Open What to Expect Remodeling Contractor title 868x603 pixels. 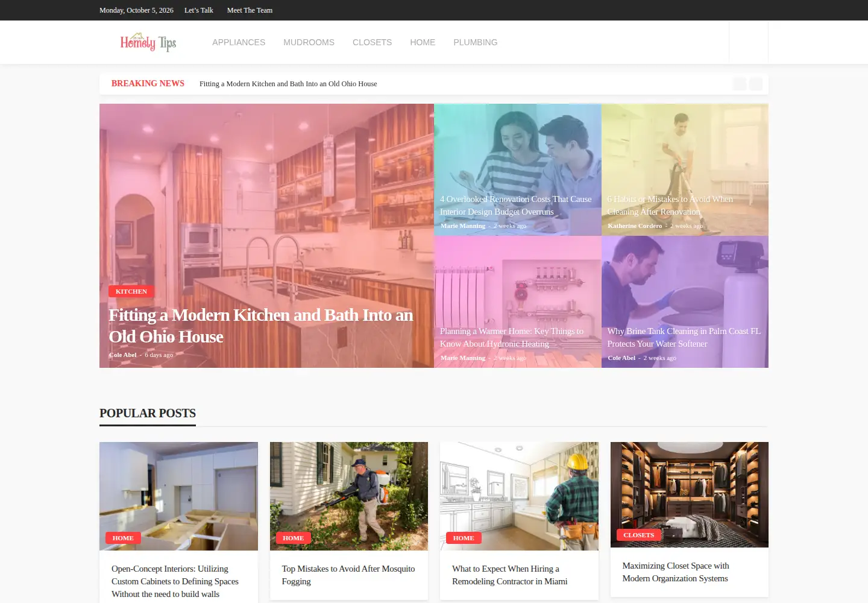(x=510, y=575)
